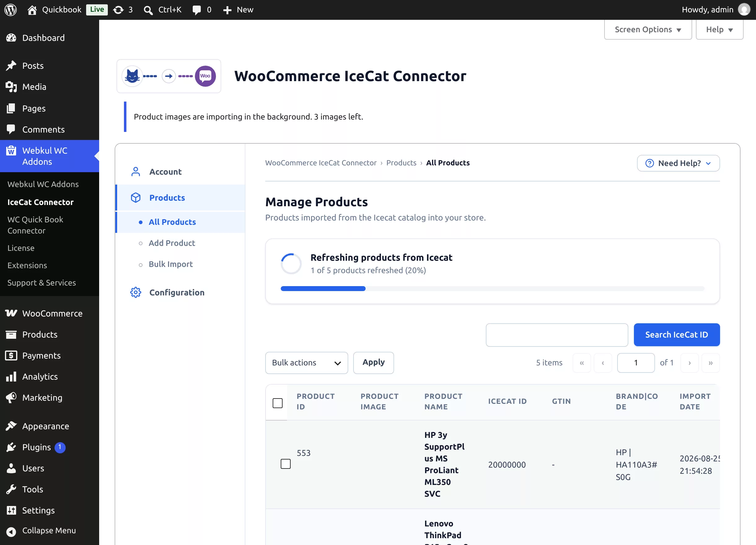The image size is (756, 545).
Task: Click the Apply bulk action button
Action: (x=373, y=362)
